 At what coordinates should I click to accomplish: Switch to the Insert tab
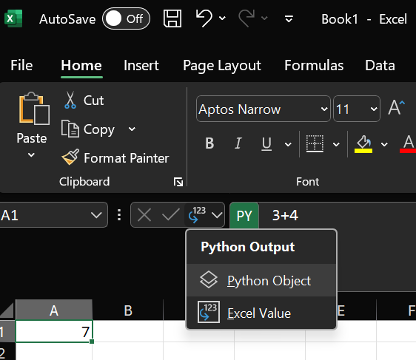click(x=141, y=65)
